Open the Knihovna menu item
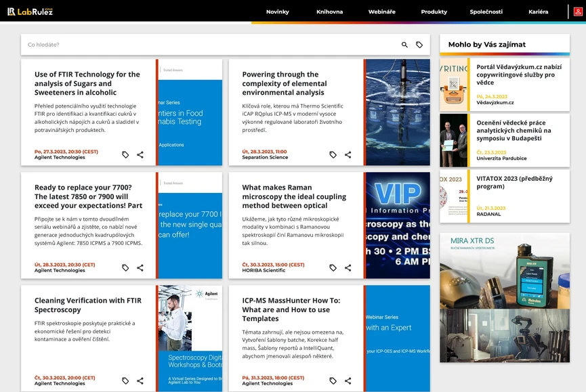Viewport: 586px width, 392px height. click(330, 12)
